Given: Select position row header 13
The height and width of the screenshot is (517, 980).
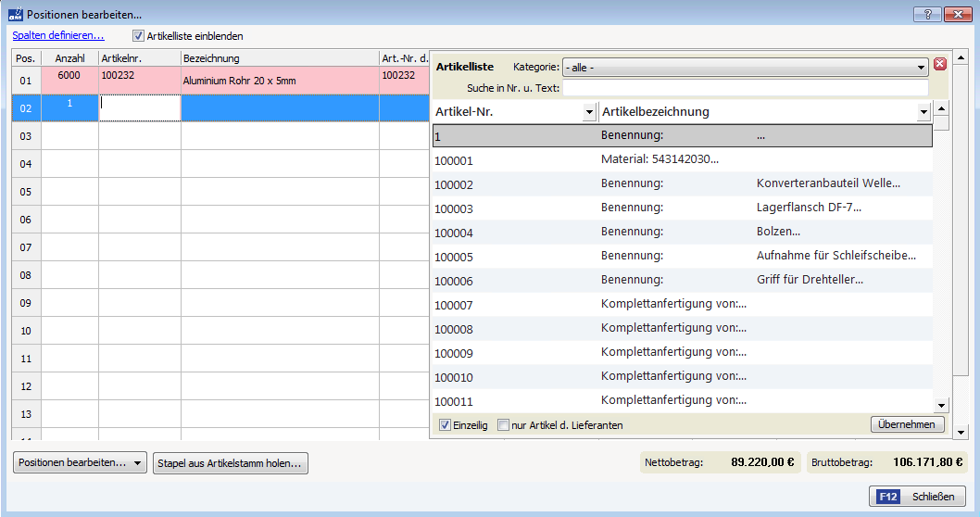Looking at the screenshot, I should 26,414.
